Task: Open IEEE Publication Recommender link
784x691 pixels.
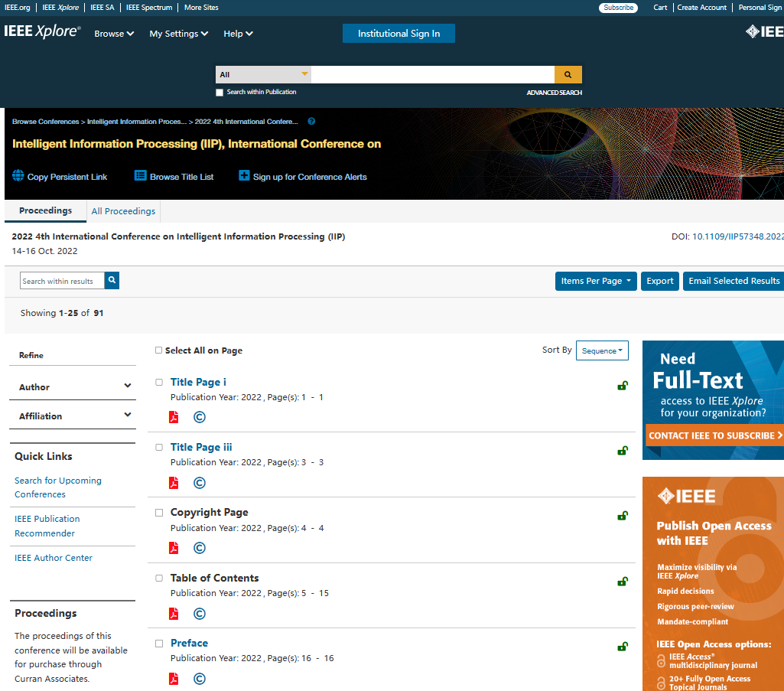Action: (47, 526)
